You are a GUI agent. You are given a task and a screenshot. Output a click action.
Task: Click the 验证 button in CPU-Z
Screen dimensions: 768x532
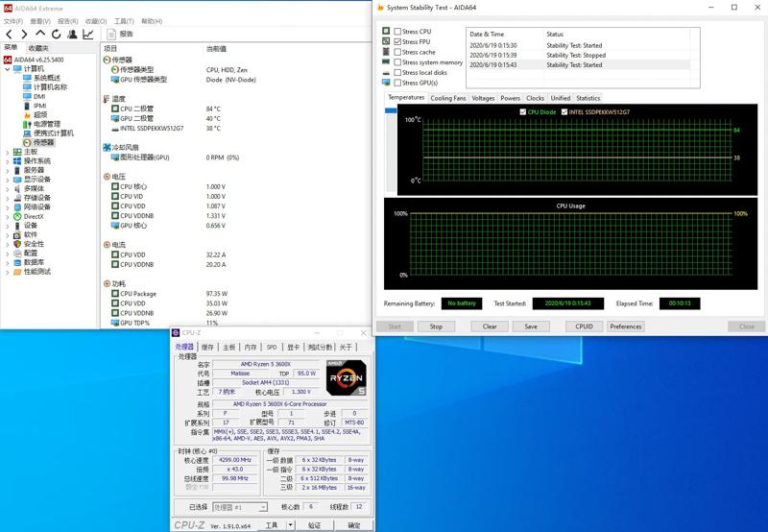tap(315, 525)
